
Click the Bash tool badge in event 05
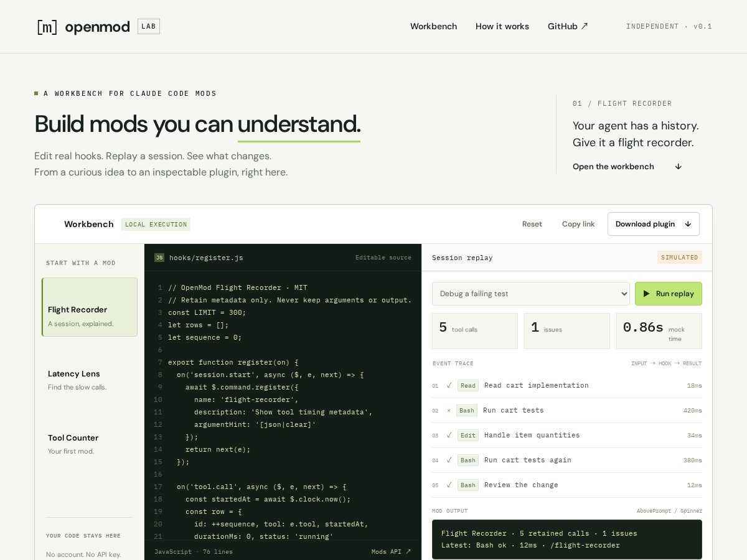click(x=468, y=485)
